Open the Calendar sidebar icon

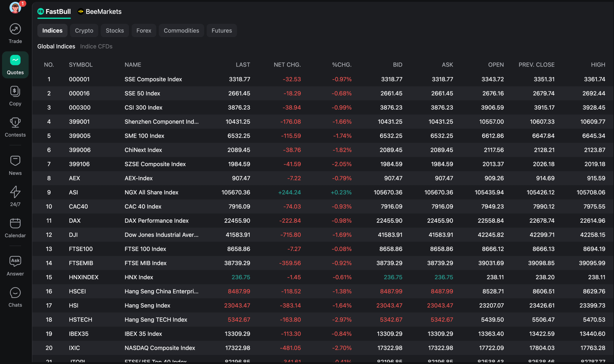point(15,227)
